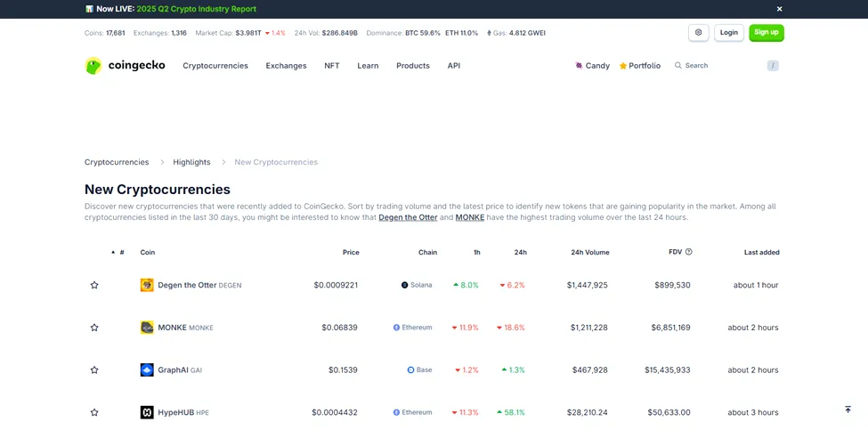868x430 pixels.
Task: Open the Exchanges nav menu
Action: 286,65
